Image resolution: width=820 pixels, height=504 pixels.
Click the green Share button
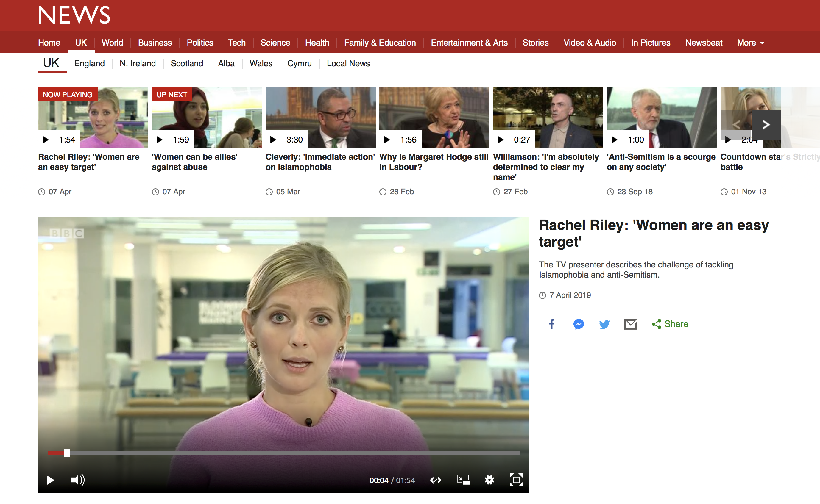(670, 324)
